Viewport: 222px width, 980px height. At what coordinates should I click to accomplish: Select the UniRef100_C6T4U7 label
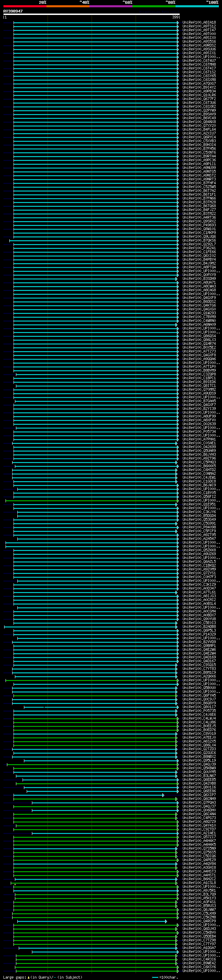(x=199, y=60)
